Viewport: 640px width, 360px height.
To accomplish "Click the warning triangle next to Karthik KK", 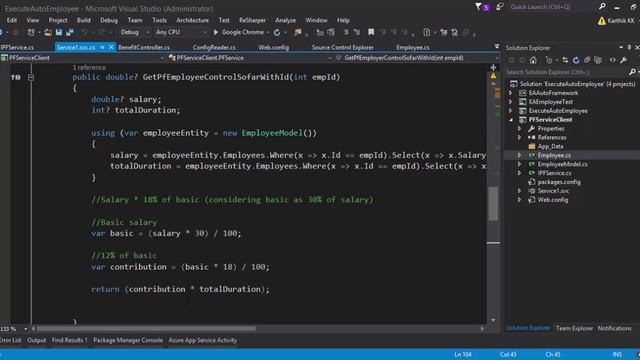I will click(x=602, y=21).
